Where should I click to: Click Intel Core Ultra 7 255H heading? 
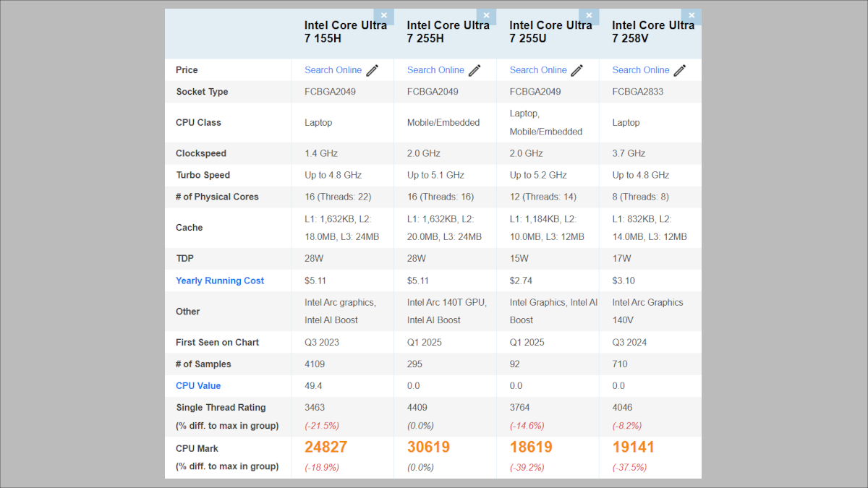click(x=448, y=32)
